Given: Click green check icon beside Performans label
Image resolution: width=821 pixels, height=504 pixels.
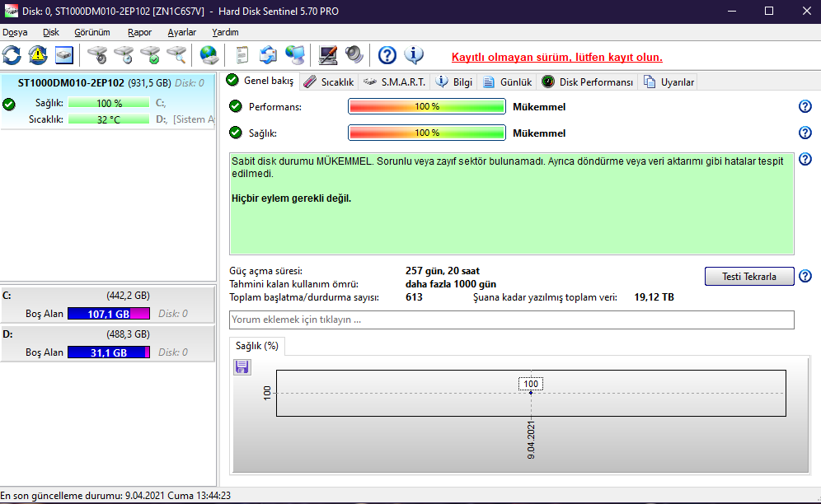Looking at the screenshot, I should 236,107.
